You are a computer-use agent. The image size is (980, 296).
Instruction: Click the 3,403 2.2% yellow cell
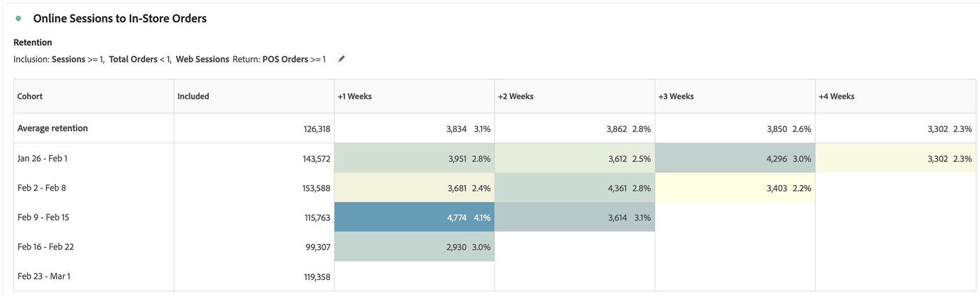(x=735, y=188)
